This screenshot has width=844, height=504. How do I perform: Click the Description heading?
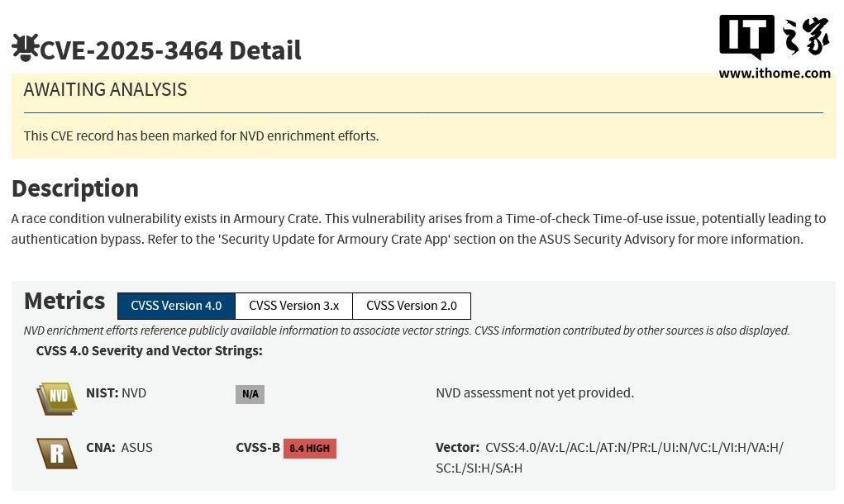coord(75,188)
